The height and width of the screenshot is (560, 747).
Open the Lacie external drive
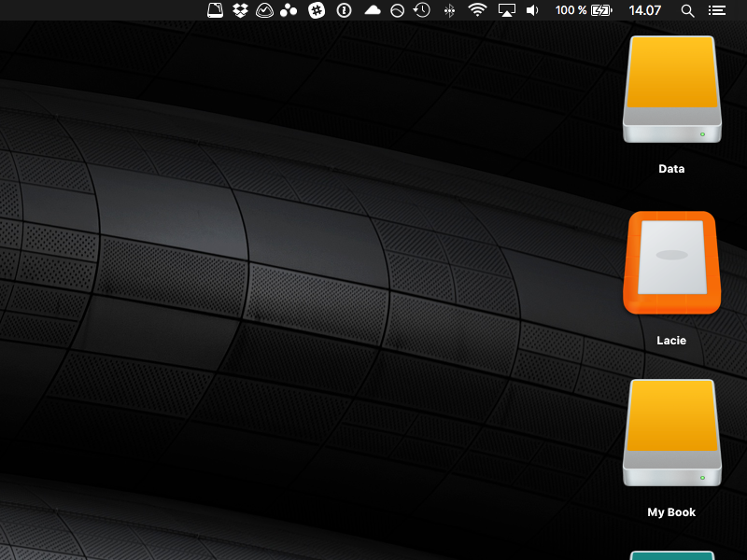(671, 263)
